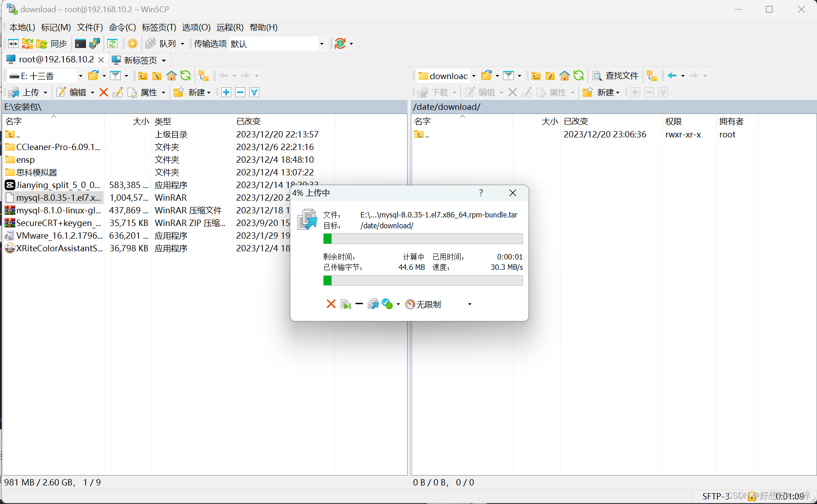The height and width of the screenshot is (504, 817).
Task: Click the refresh both panels icon
Action: point(112,43)
